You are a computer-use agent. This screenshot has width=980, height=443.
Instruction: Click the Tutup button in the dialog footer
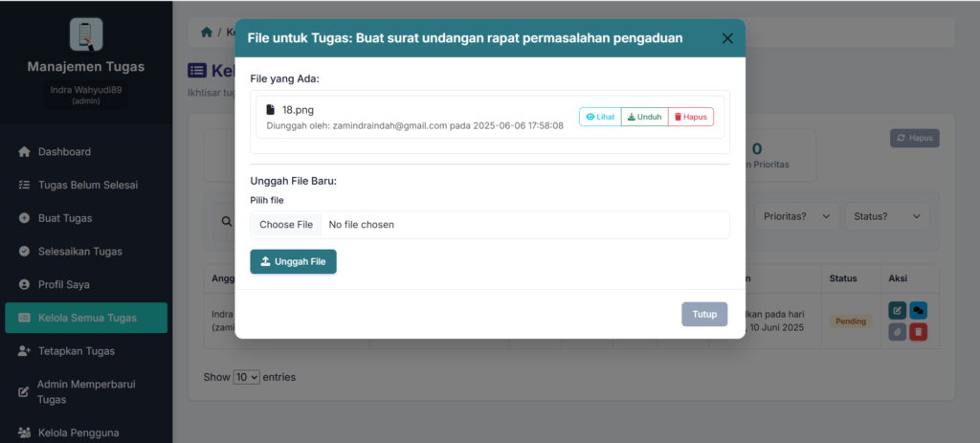pyautogui.click(x=704, y=314)
